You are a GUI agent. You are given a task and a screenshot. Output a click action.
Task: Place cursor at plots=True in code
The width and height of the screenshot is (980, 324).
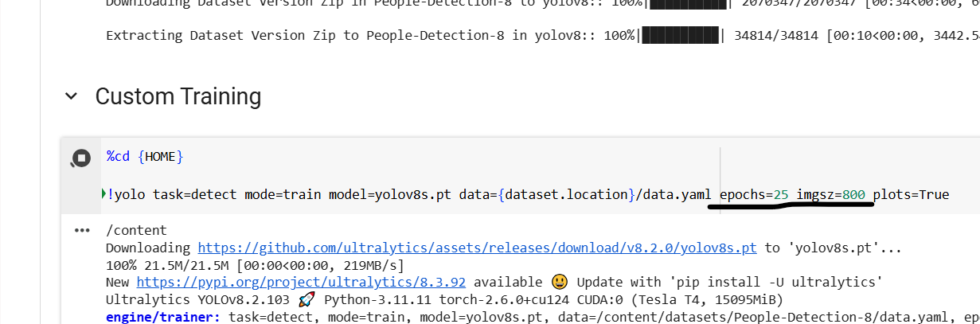[x=912, y=194]
